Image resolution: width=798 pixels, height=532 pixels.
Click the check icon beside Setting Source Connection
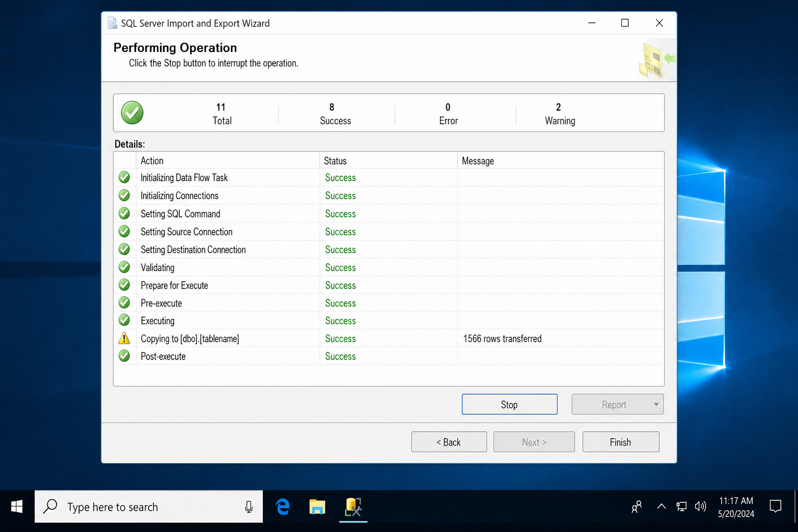click(124, 231)
